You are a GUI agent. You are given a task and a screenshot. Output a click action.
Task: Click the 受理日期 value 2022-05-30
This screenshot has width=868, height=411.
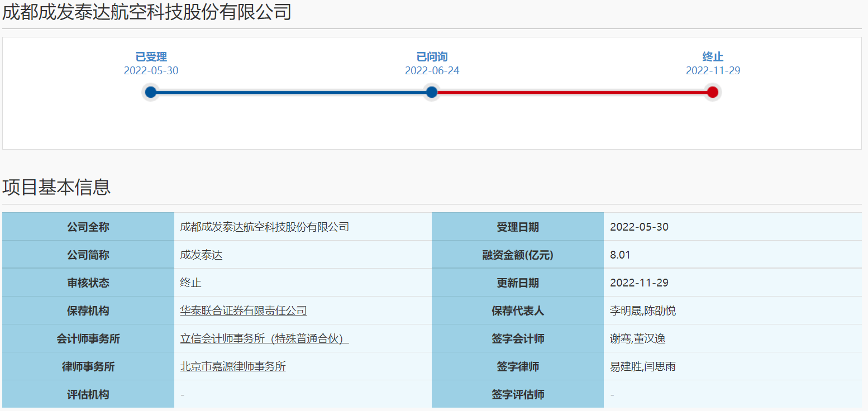(641, 227)
